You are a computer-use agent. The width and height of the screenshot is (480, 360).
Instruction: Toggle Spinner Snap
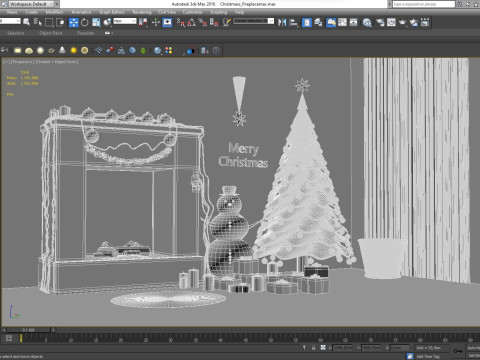(214, 22)
